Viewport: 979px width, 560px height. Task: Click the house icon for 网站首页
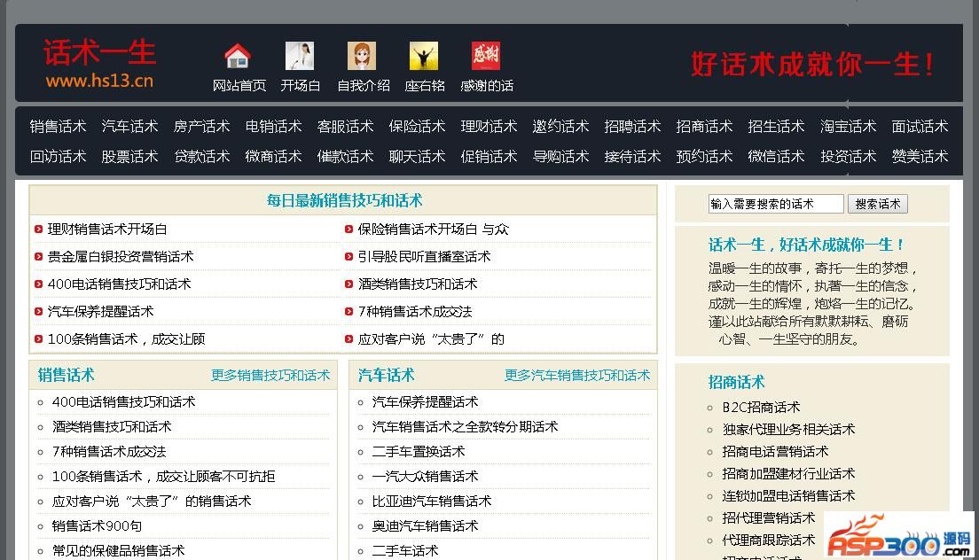pos(238,57)
